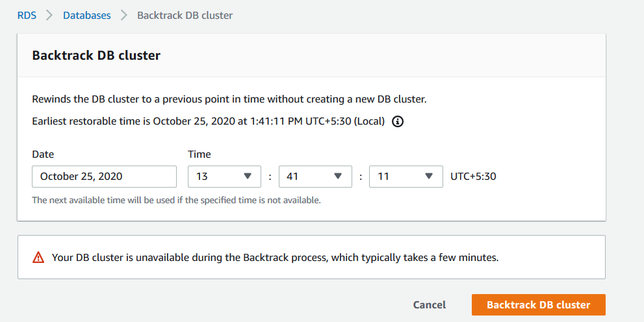
Task: Expand the minutes dropdown showing 41
Action: [x=315, y=176]
